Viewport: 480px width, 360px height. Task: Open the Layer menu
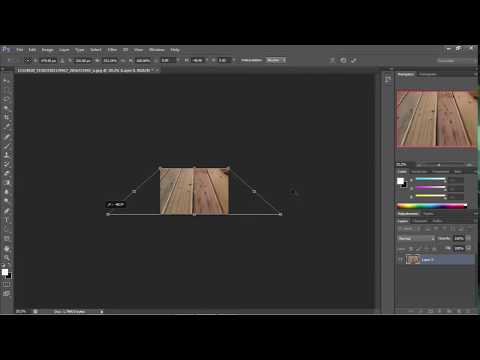pyautogui.click(x=64, y=50)
